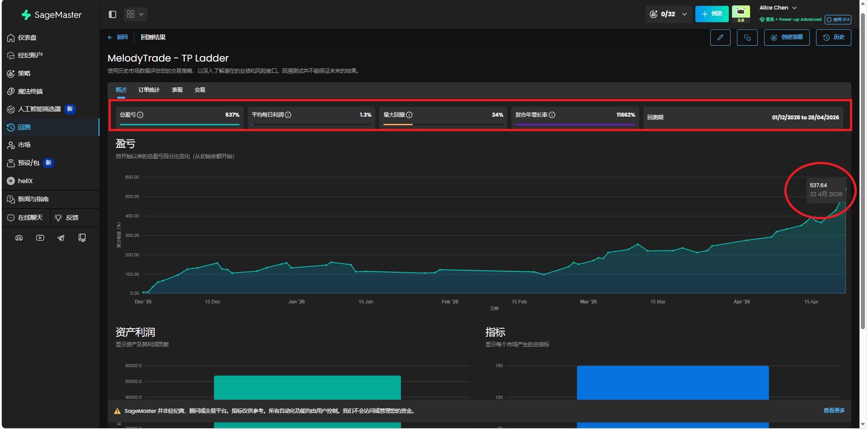Click the teal bar in 资产利润 chart

(x=307, y=387)
